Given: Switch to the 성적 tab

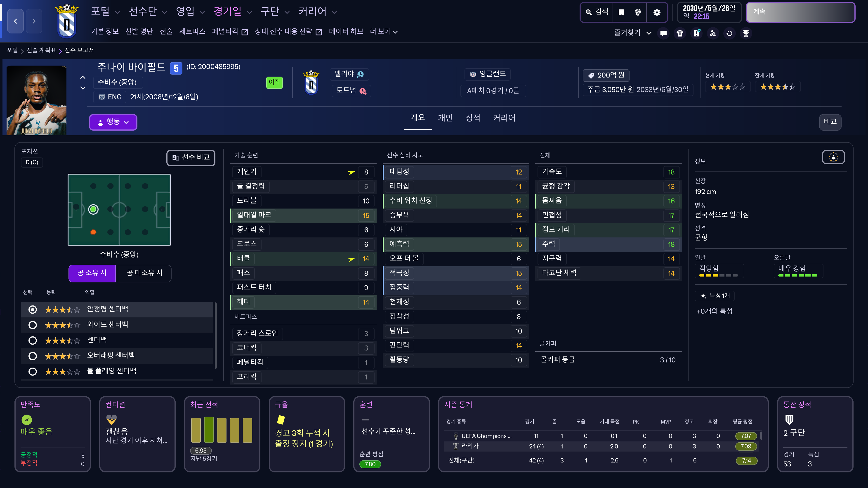Looking at the screenshot, I should (x=472, y=118).
